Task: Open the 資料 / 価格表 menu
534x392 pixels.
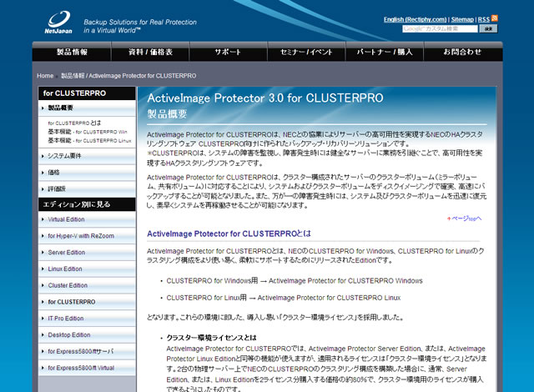Action: (x=150, y=52)
